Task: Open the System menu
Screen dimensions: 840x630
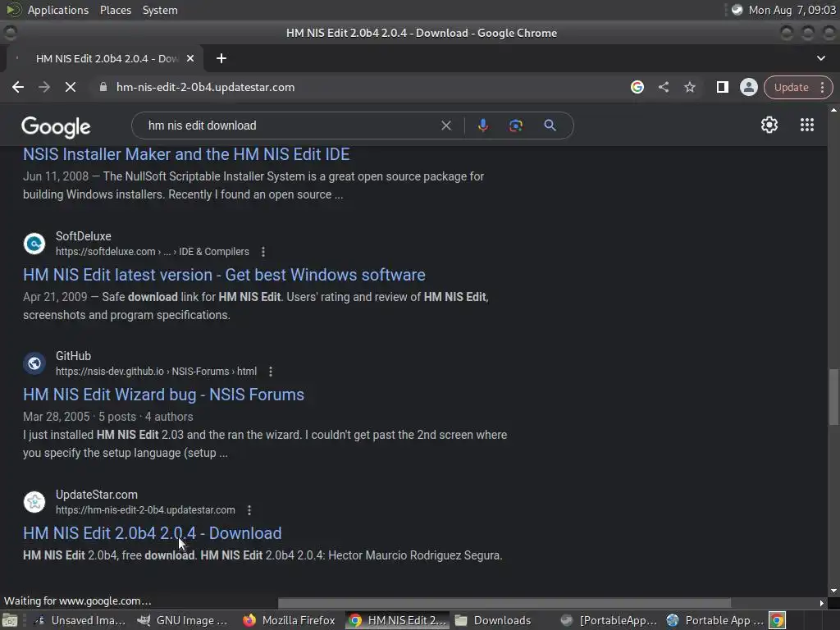Action: coord(160,10)
